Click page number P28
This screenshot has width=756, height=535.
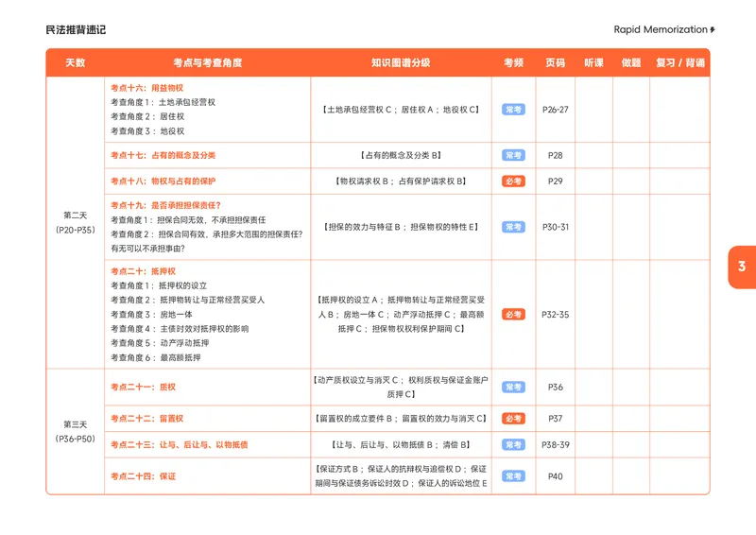[555, 155]
